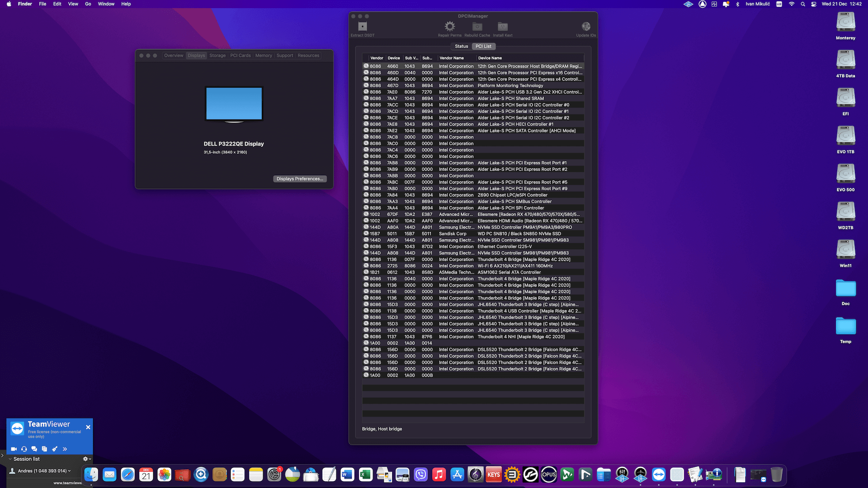Click the TeamViewer whiteboard brush icon

pyautogui.click(x=55, y=449)
